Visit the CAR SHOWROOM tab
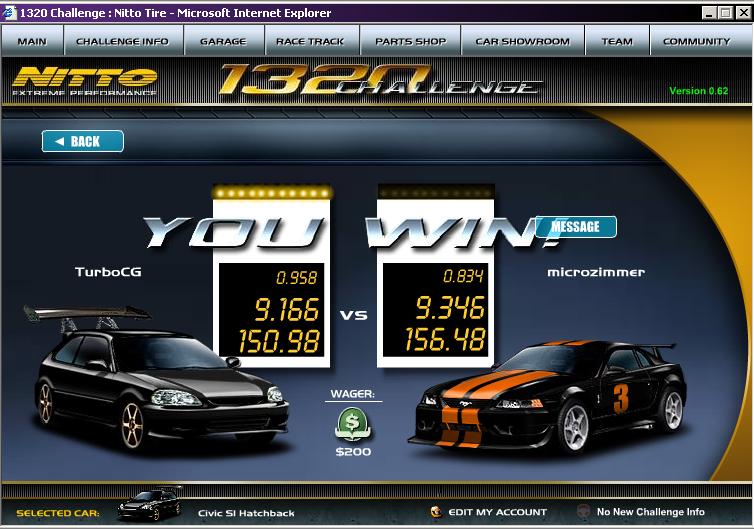Viewport: 754px width, 529px height. [x=522, y=41]
